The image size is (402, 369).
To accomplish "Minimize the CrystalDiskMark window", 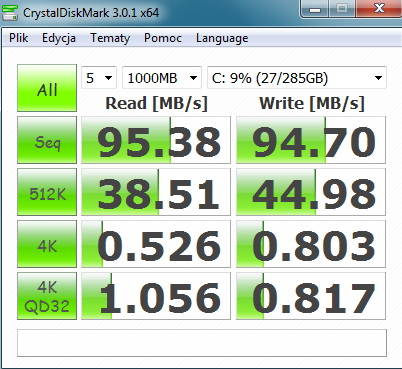I will click(315, 9).
